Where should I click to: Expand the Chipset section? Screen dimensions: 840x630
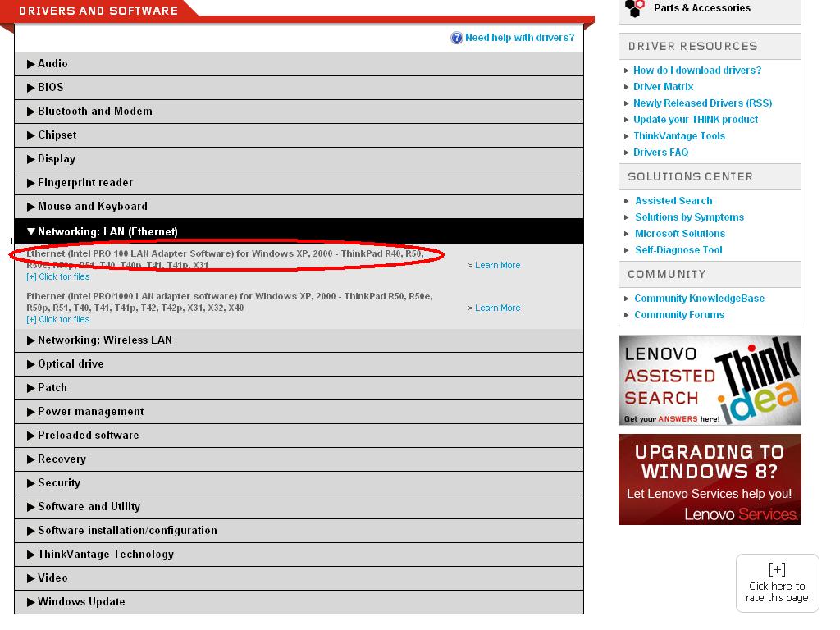(x=299, y=135)
